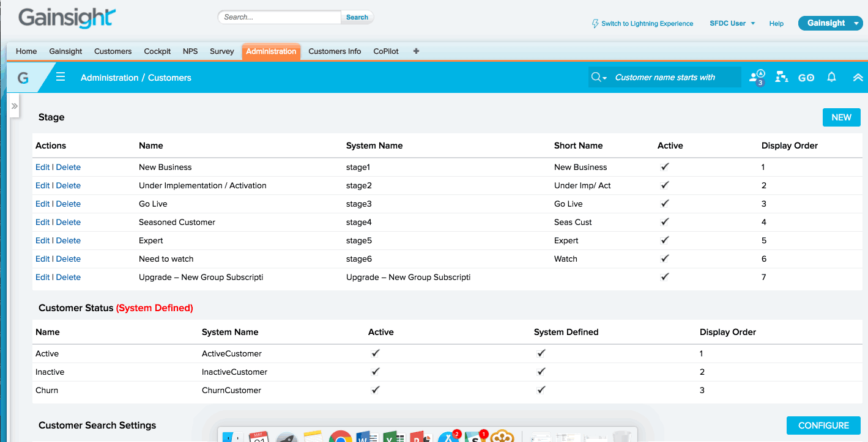
Task: Delete the New Business stage
Action: (x=69, y=167)
